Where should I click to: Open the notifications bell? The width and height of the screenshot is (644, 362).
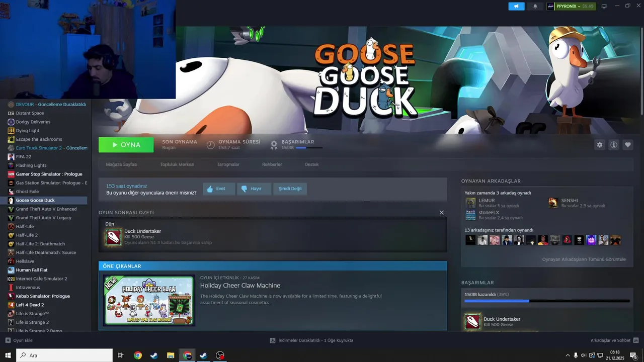535,7
